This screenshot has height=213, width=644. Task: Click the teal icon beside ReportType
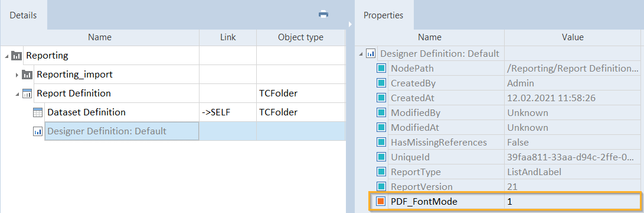[381, 172]
